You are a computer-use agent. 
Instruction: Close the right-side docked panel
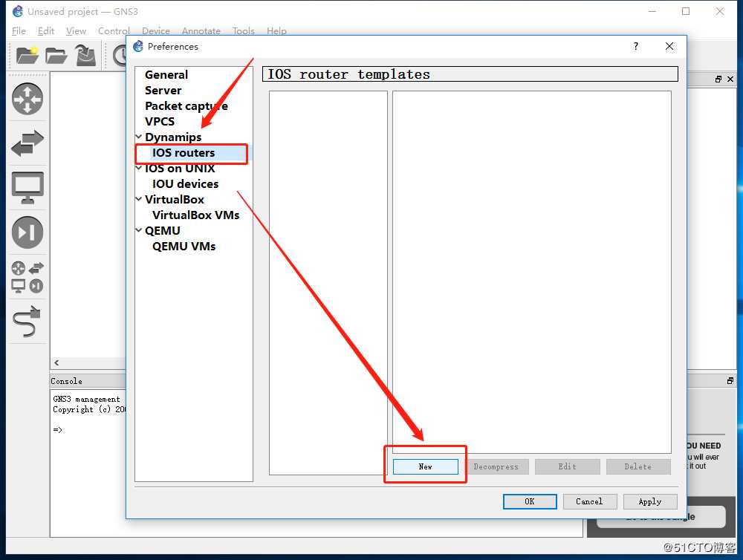[730, 79]
